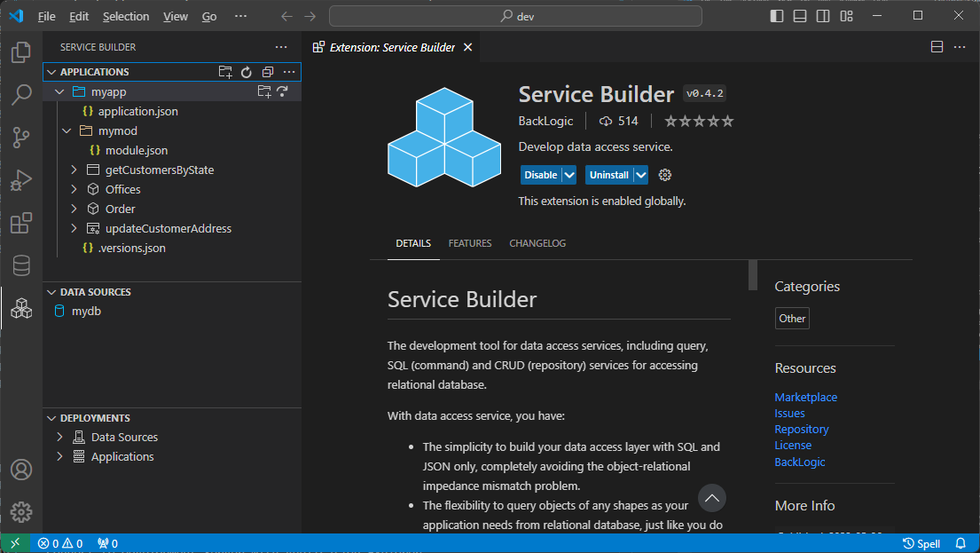Click the scroll-to-top arrow button
The height and width of the screenshot is (553, 980).
click(x=712, y=498)
